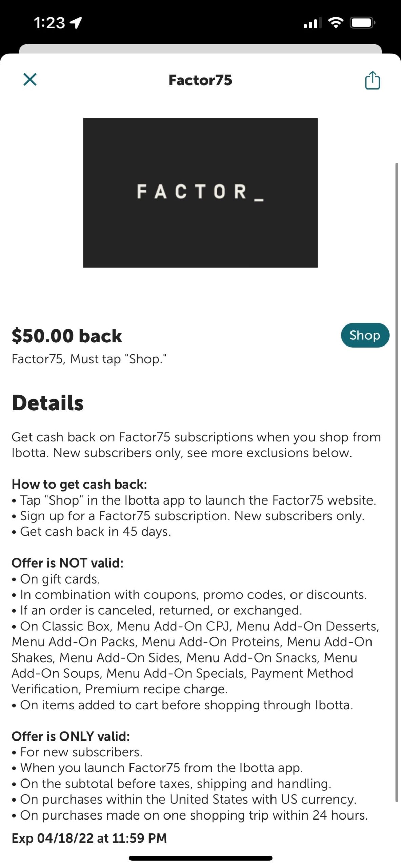401x868 pixels.
Task: Tap the "Offer is ONLY valid:" heading
Action: (x=71, y=736)
